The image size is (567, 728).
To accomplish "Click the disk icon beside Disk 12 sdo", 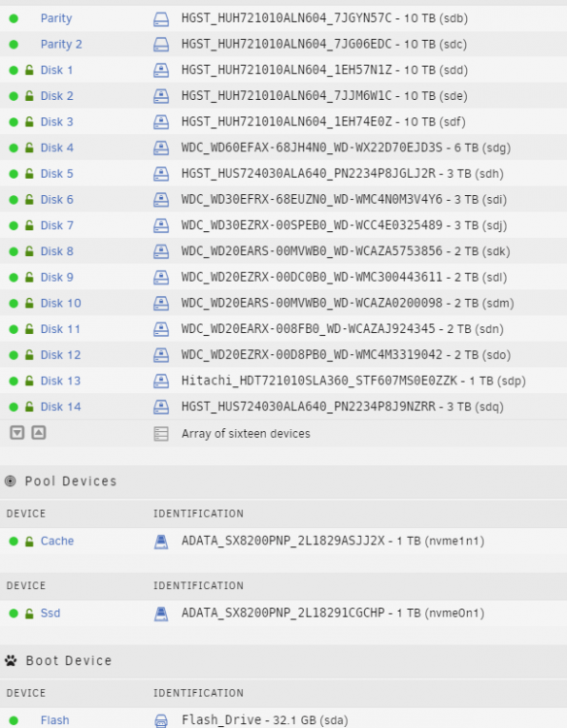I will (x=161, y=355).
